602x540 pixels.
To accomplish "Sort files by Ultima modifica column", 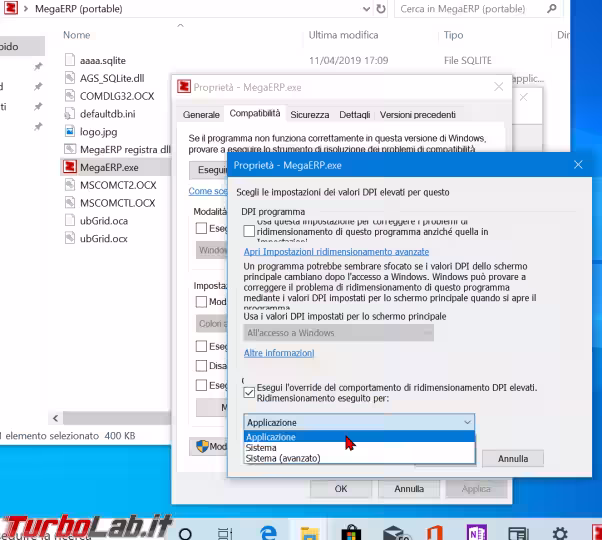I will (x=343, y=35).
